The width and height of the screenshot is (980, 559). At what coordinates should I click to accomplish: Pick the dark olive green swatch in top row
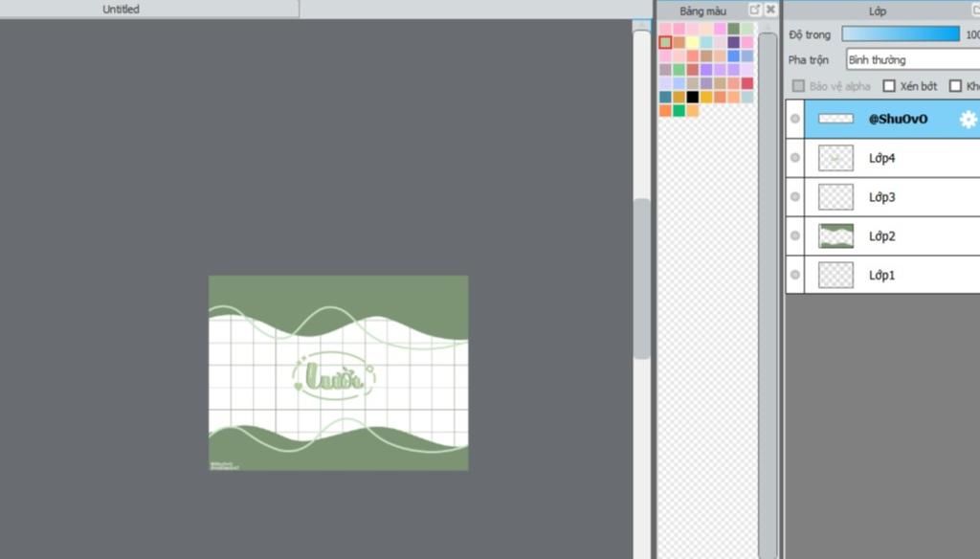coord(734,28)
